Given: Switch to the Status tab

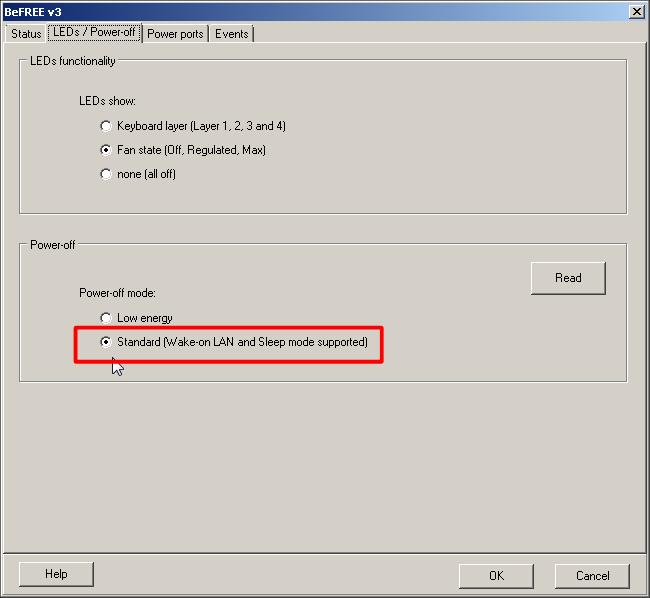Looking at the screenshot, I should tap(26, 34).
